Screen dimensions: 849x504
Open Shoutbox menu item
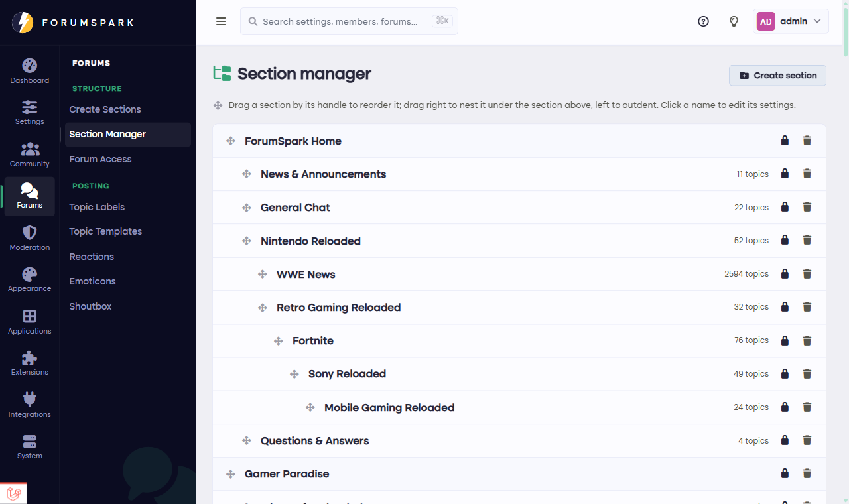pyautogui.click(x=90, y=306)
